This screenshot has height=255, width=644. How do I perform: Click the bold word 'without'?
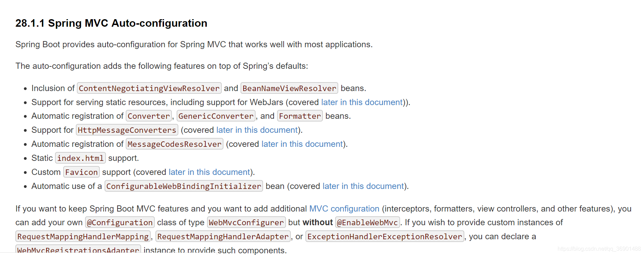[x=318, y=222]
